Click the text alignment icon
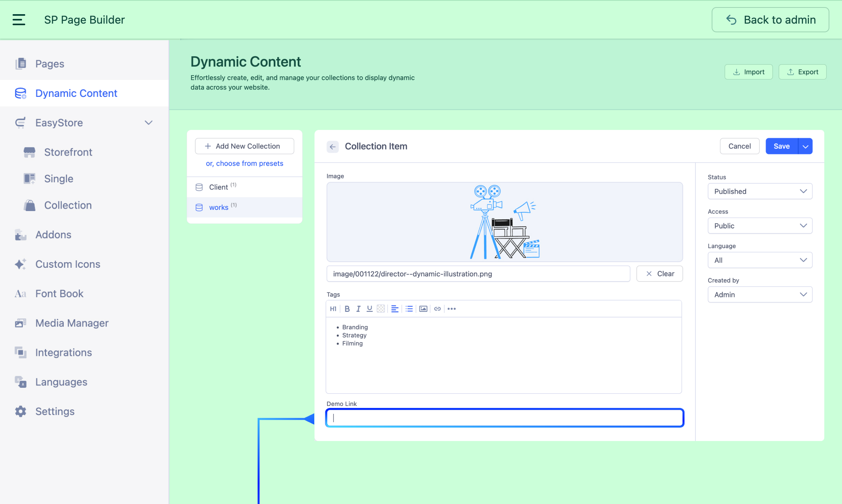Viewport: 842px width, 504px height. 395,309
